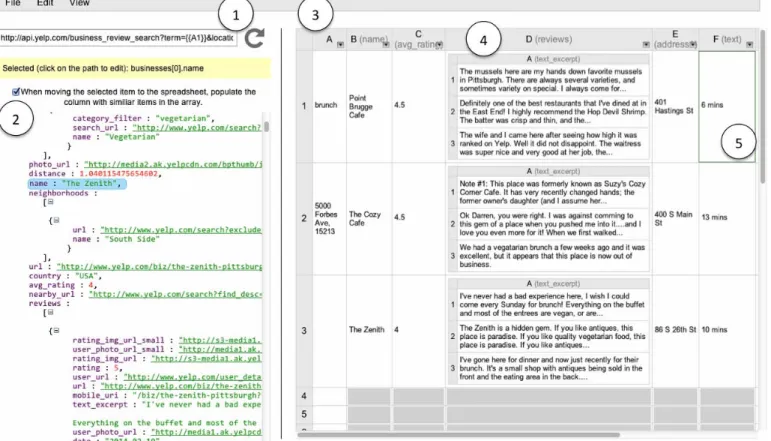Select the highlighted name "The Zenith" JSON entry
Image resolution: width=771 pixels, height=441 pixels.
click(77, 183)
